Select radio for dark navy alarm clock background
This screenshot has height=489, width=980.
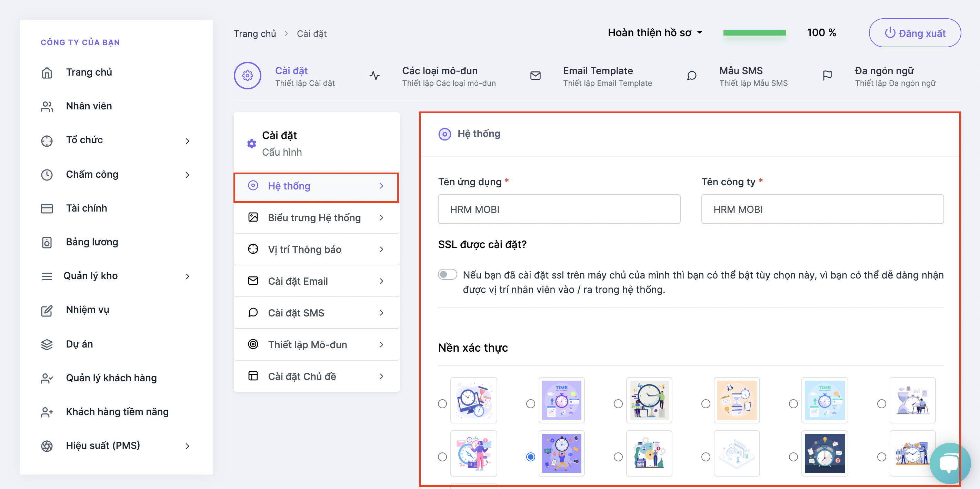click(x=793, y=457)
